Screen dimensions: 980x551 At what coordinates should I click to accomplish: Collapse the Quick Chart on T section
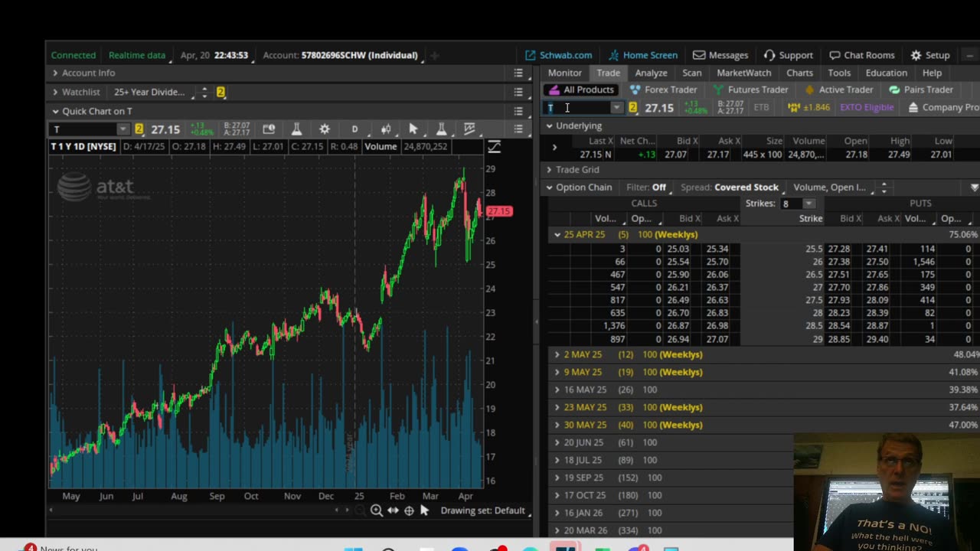55,111
